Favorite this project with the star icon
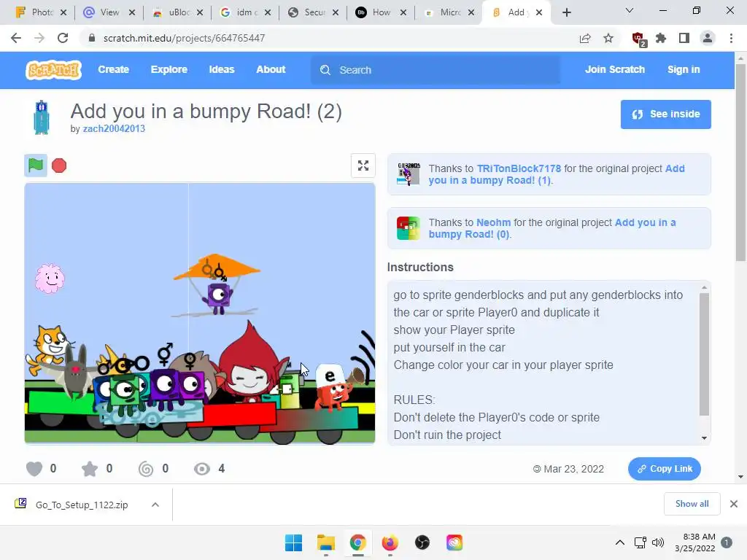Screen dimensions: 747x560 (x=90, y=469)
